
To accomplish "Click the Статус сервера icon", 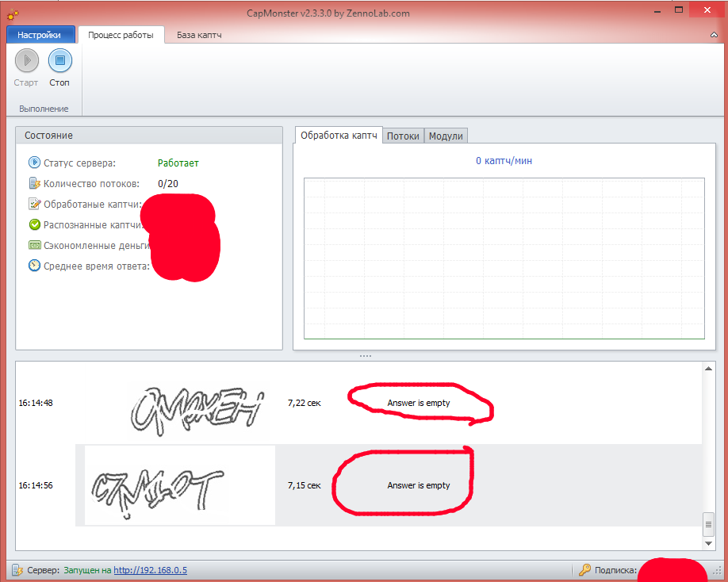I will coord(34,163).
